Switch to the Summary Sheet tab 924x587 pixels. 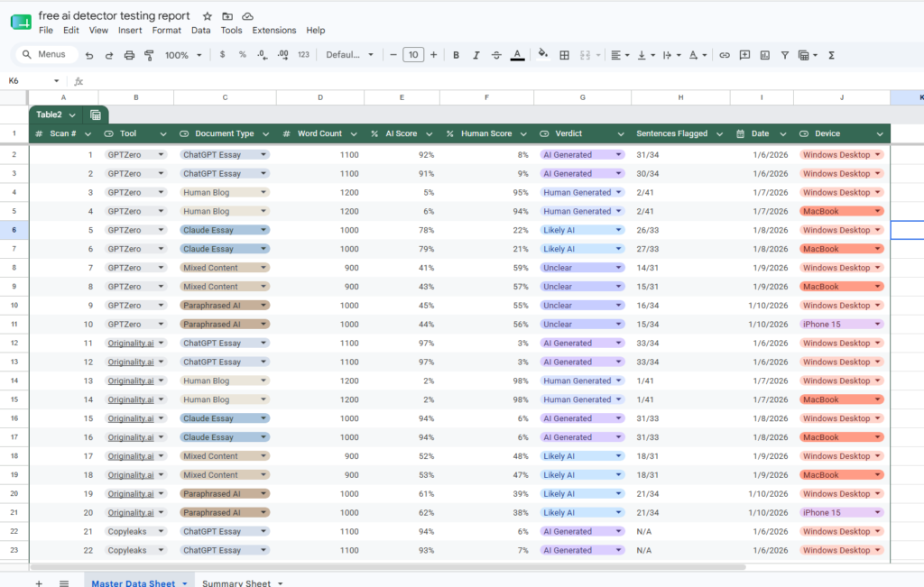pyautogui.click(x=236, y=582)
